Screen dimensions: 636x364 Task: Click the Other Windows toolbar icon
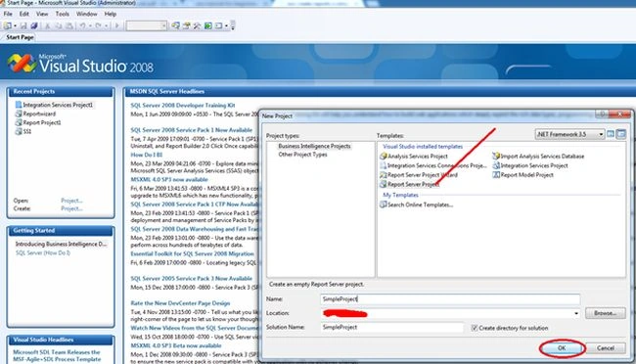tap(218, 26)
